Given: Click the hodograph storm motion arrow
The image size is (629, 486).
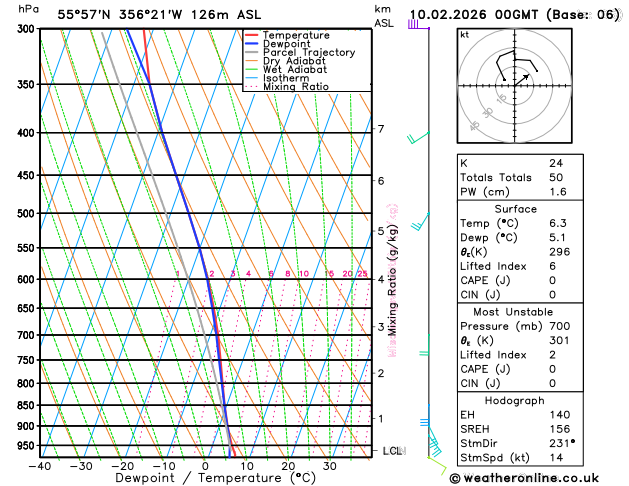Looking at the screenshot, I should pyautogui.click(x=522, y=80).
